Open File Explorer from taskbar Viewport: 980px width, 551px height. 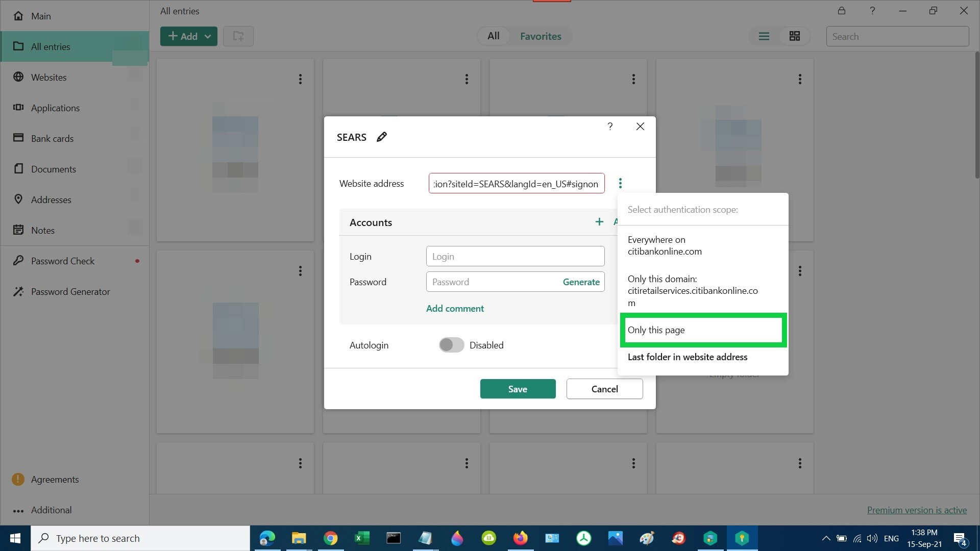click(x=299, y=538)
